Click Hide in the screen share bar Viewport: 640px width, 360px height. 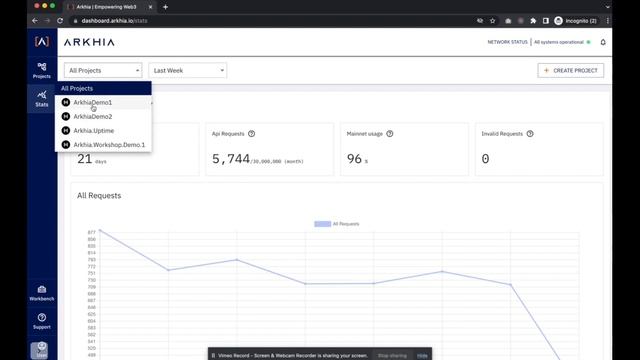click(x=422, y=356)
